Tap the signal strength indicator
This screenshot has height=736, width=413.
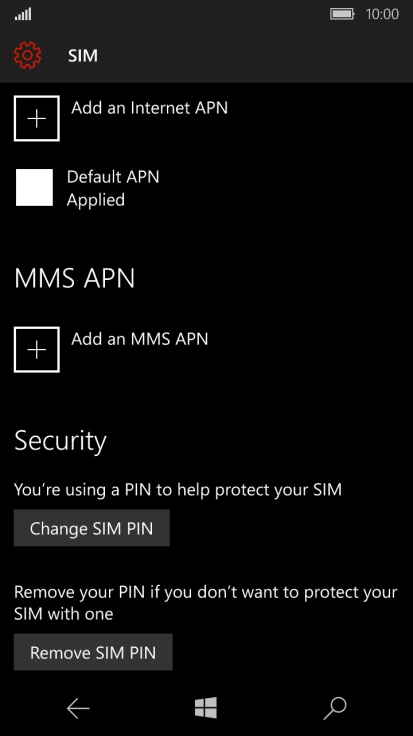click(x=23, y=15)
